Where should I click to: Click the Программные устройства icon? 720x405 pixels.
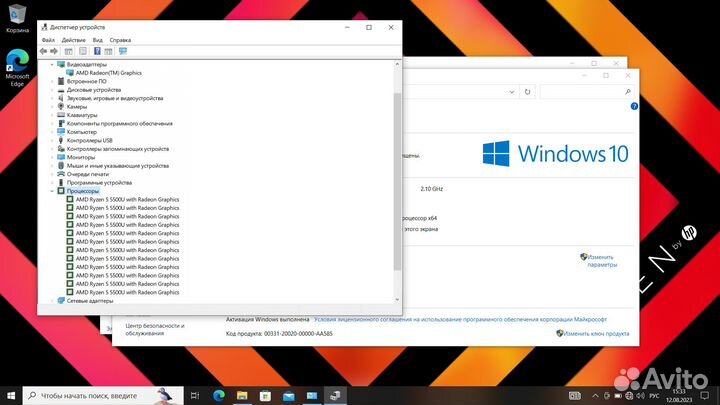61,182
